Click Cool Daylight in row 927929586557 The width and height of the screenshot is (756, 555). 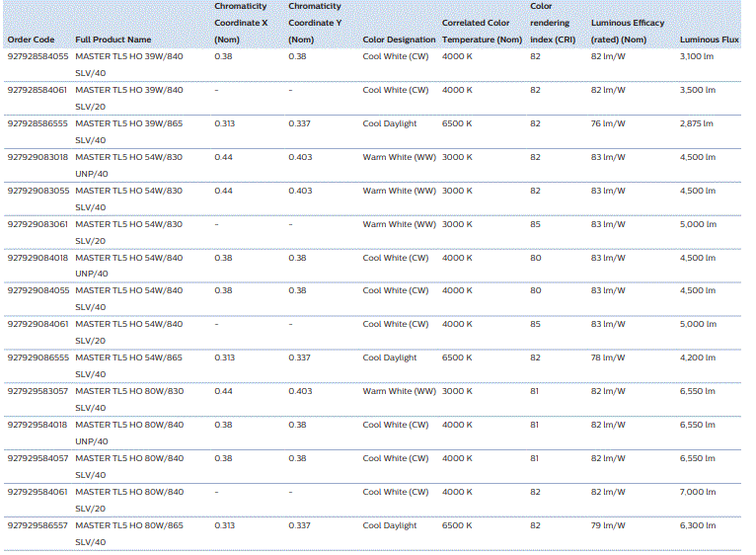point(390,525)
